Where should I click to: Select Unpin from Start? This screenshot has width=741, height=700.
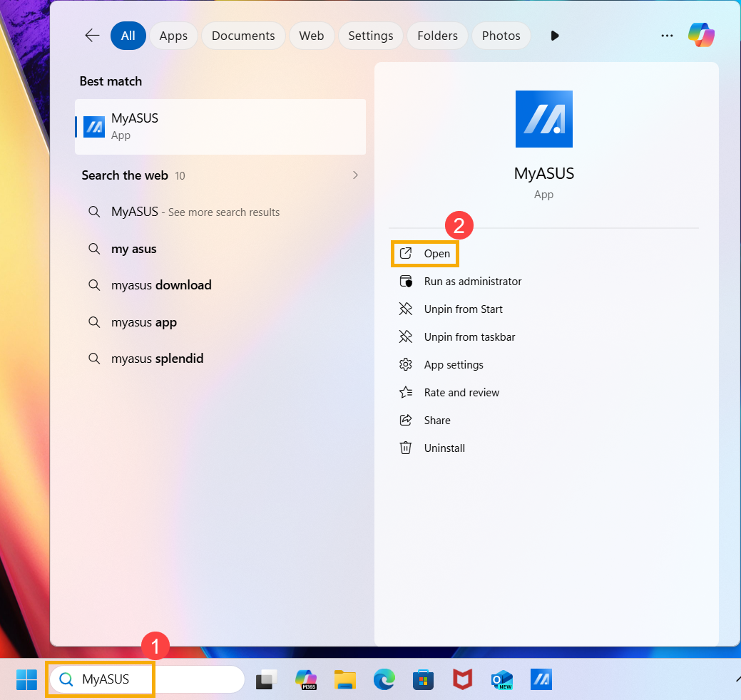pyautogui.click(x=451, y=309)
